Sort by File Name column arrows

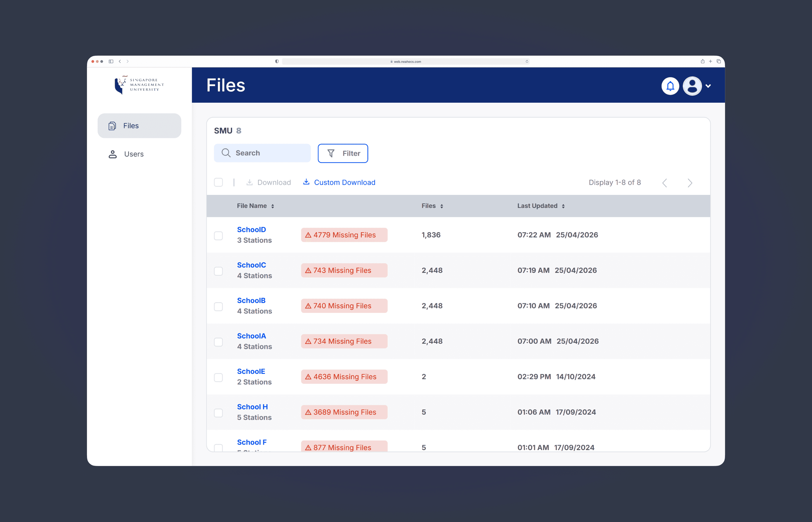click(273, 206)
